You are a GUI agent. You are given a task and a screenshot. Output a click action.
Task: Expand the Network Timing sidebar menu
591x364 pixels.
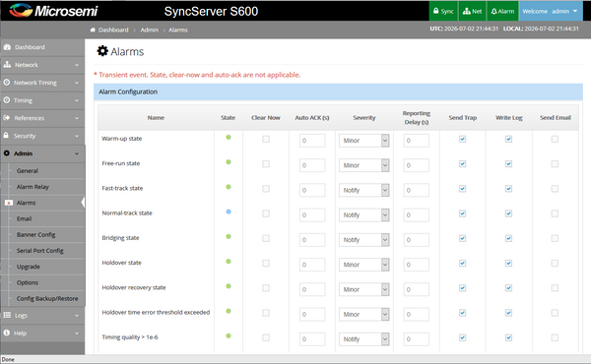click(42, 83)
